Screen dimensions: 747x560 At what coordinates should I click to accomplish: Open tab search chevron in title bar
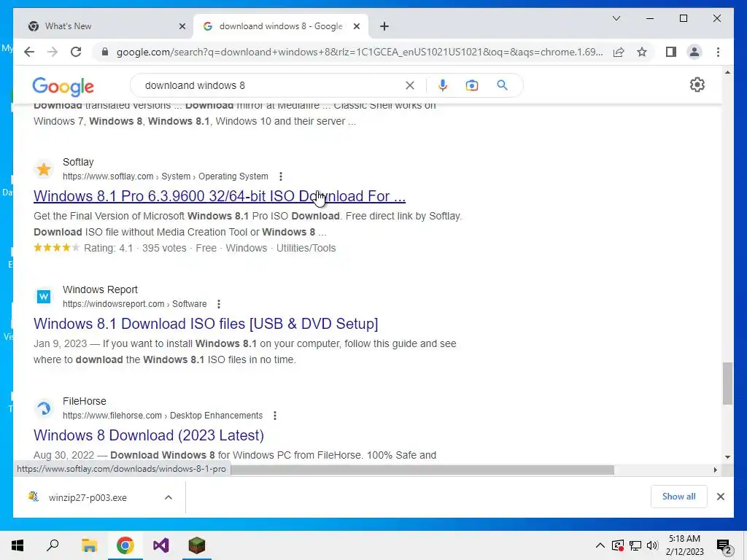point(616,18)
